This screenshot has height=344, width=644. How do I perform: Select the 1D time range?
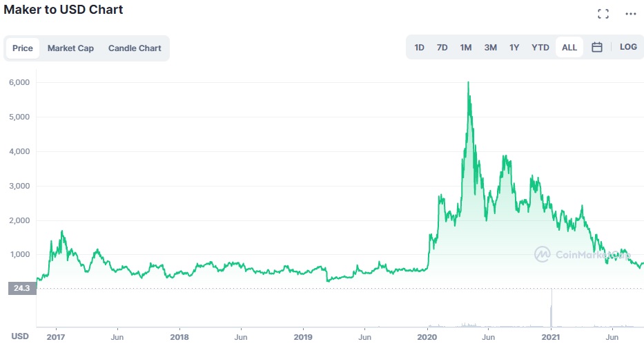tap(419, 47)
